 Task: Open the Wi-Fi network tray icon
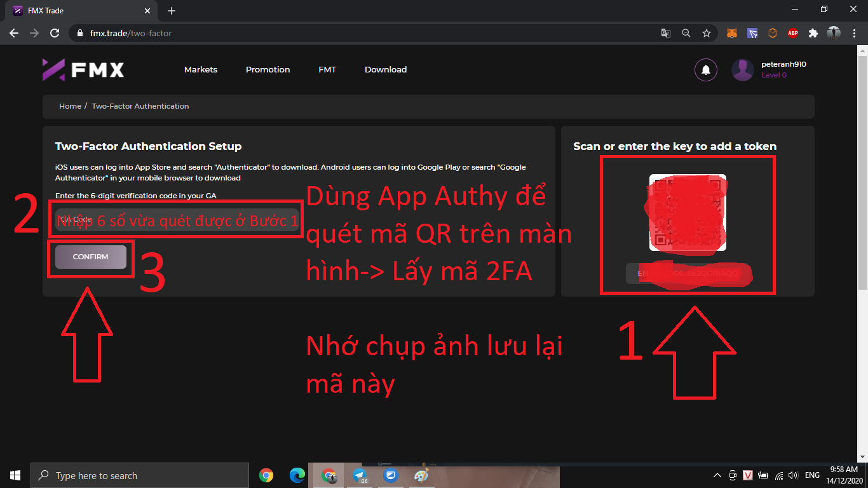pyautogui.click(x=778, y=475)
